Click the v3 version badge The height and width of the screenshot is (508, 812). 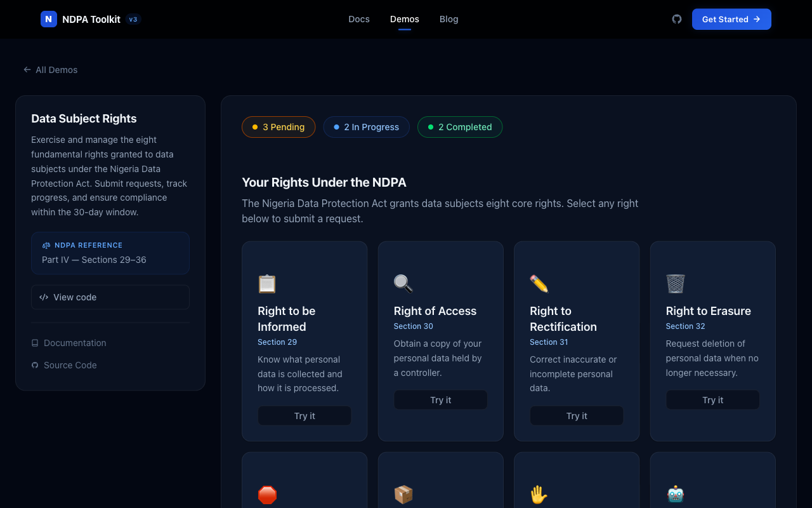point(133,19)
